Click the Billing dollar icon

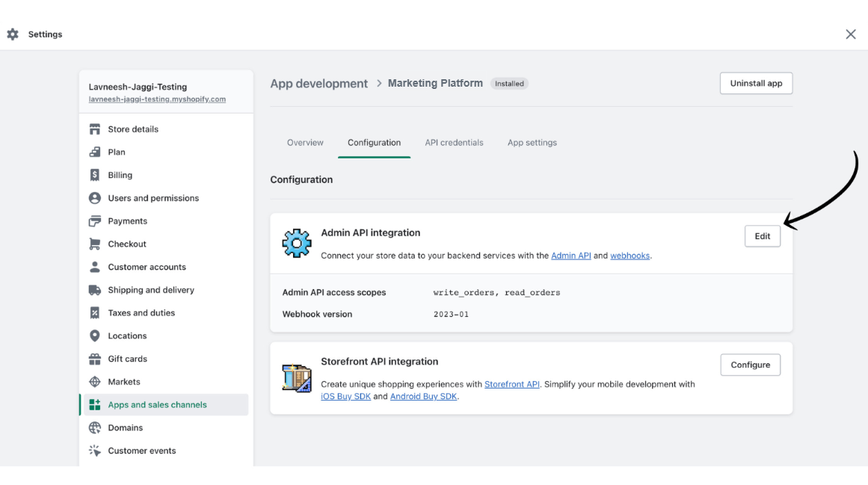[95, 175]
